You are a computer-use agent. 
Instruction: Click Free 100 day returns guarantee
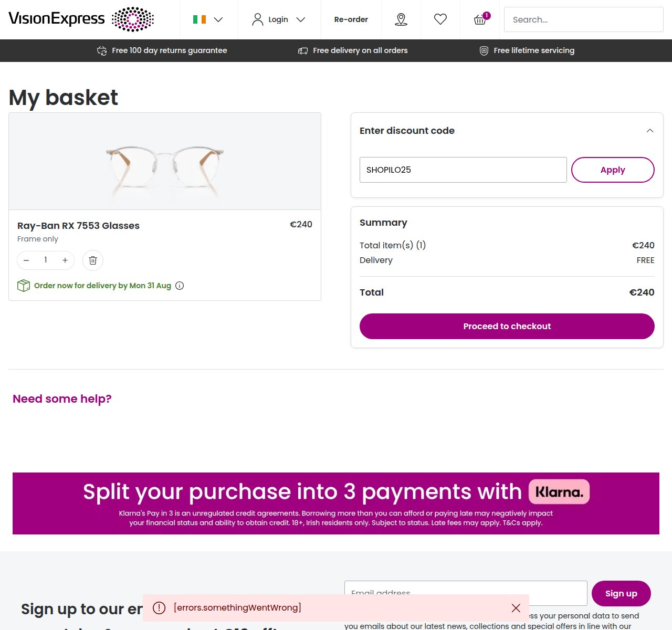[162, 50]
